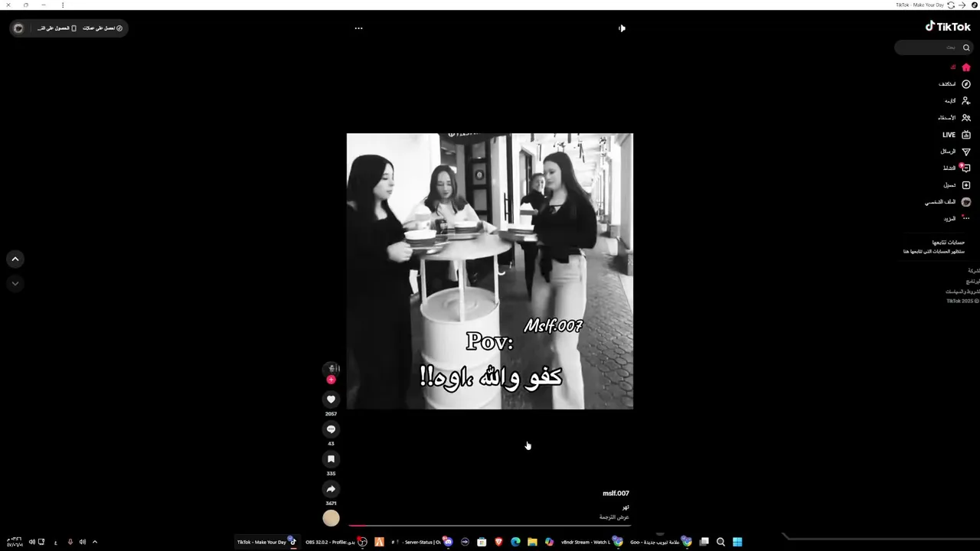Open the Upload plus icon
The width and height of the screenshot is (980, 551).
point(966,185)
